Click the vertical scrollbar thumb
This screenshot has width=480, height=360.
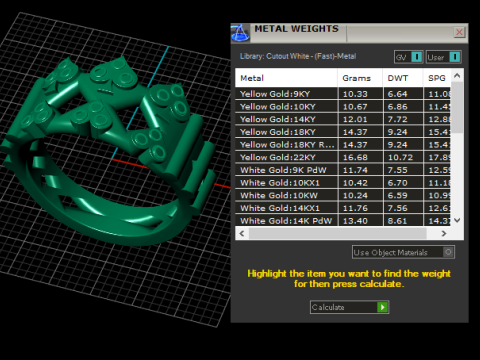(457, 107)
